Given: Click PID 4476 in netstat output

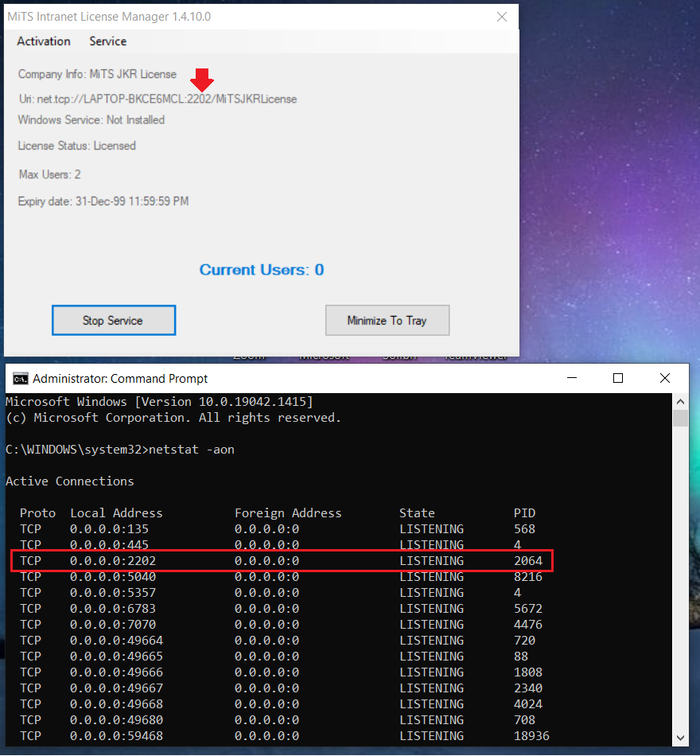Looking at the screenshot, I should (x=528, y=625).
